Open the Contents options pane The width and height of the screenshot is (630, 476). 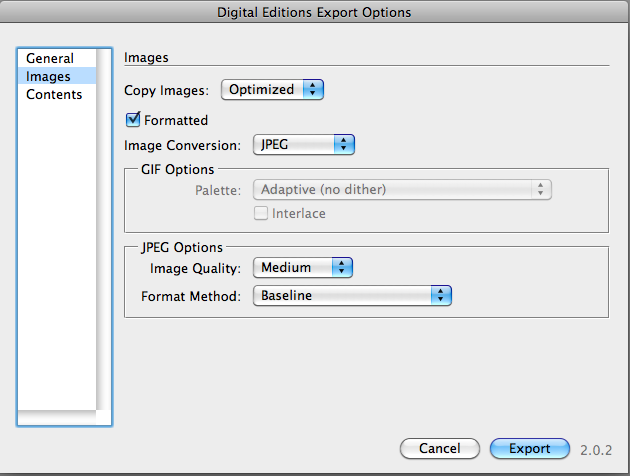point(54,94)
